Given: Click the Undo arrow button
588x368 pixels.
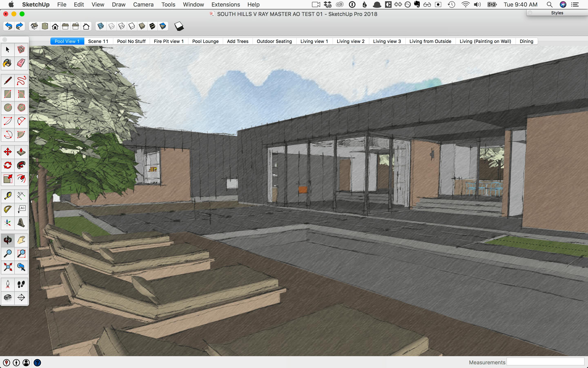Looking at the screenshot, I should tap(9, 26).
